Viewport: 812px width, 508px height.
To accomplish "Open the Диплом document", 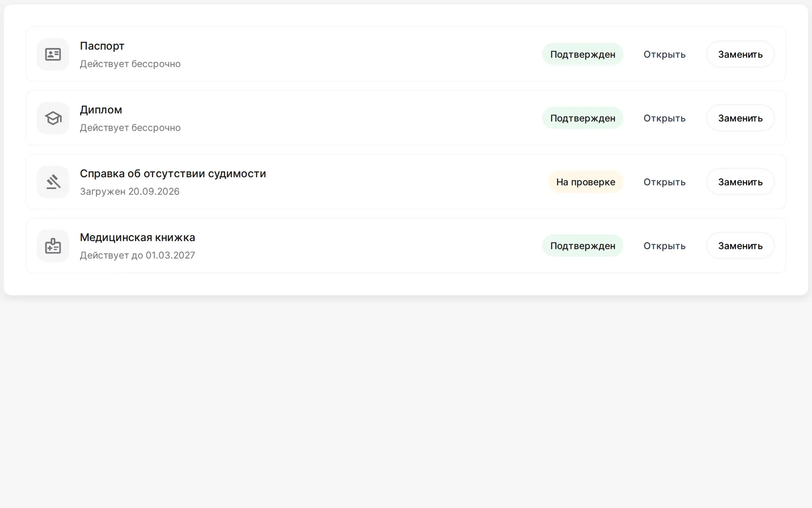I will point(664,118).
